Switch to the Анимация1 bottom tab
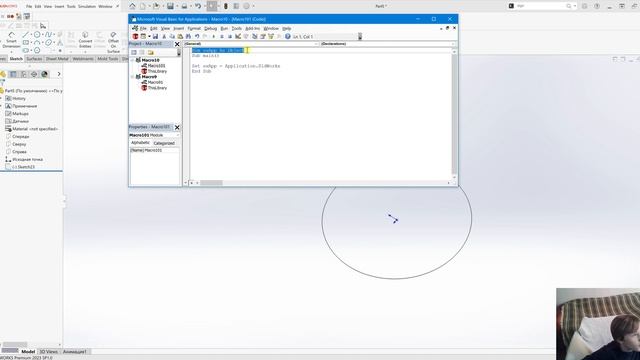The image size is (640, 360). (74, 351)
